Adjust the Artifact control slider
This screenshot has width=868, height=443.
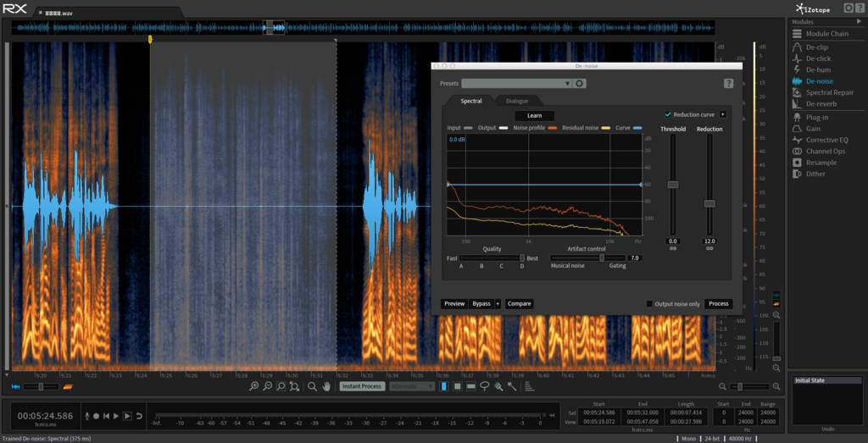(603, 257)
